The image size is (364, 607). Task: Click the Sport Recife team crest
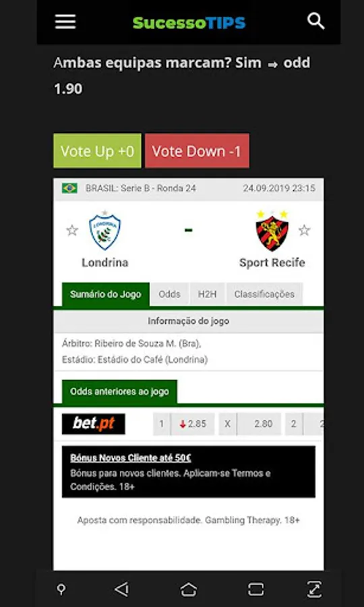coord(272,231)
